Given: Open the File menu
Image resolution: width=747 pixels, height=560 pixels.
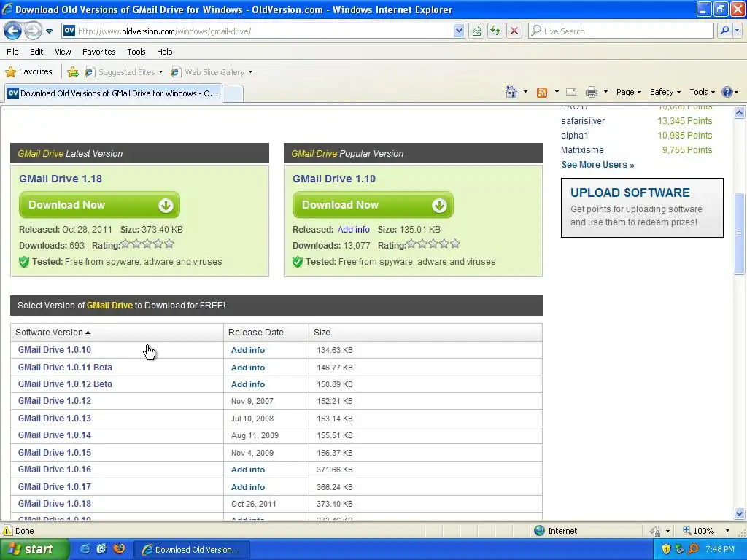Looking at the screenshot, I should tap(13, 52).
